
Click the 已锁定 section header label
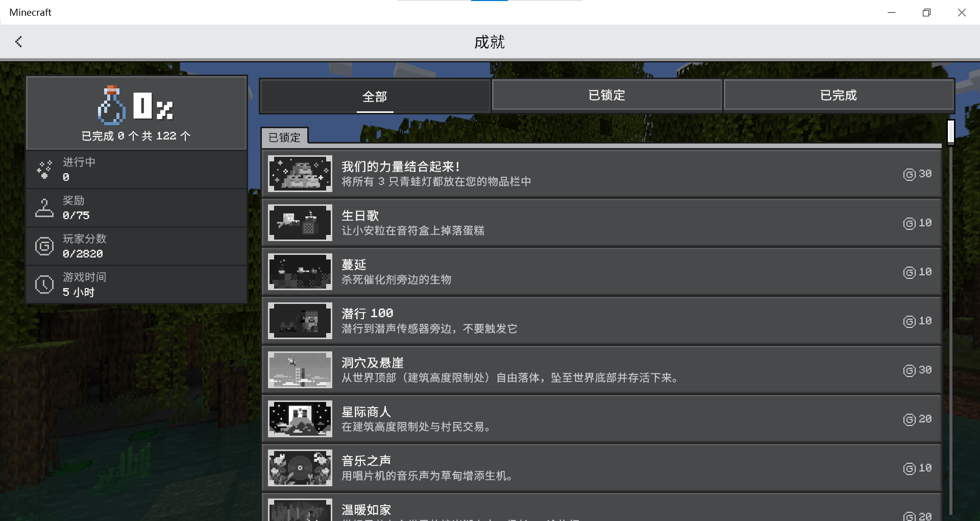(284, 137)
